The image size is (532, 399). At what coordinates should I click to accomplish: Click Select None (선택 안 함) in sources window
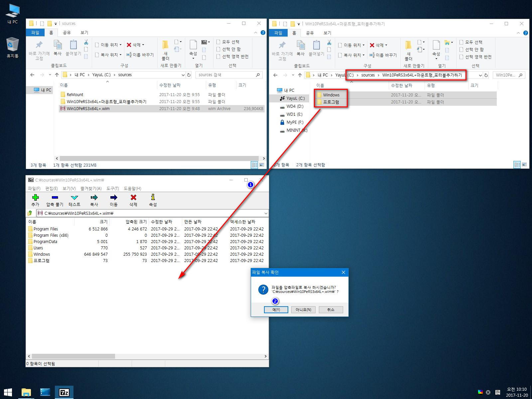pyautogui.click(x=228, y=49)
